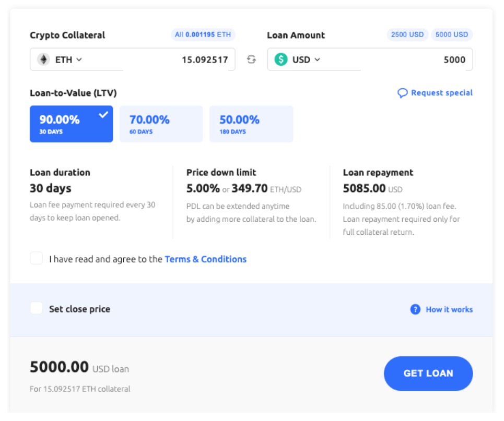The height and width of the screenshot is (421, 504).
Task: Click the speech bubble icon near Request special
Action: pyautogui.click(x=402, y=93)
